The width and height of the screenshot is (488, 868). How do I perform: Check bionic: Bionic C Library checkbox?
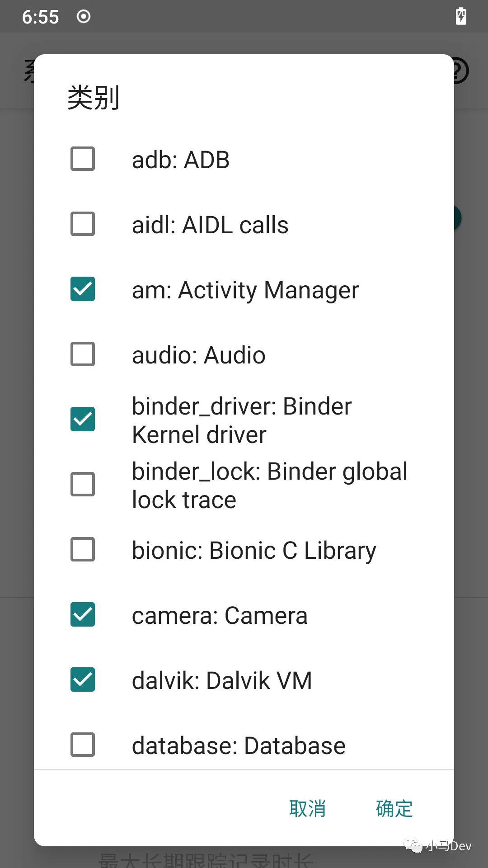click(x=83, y=549)
